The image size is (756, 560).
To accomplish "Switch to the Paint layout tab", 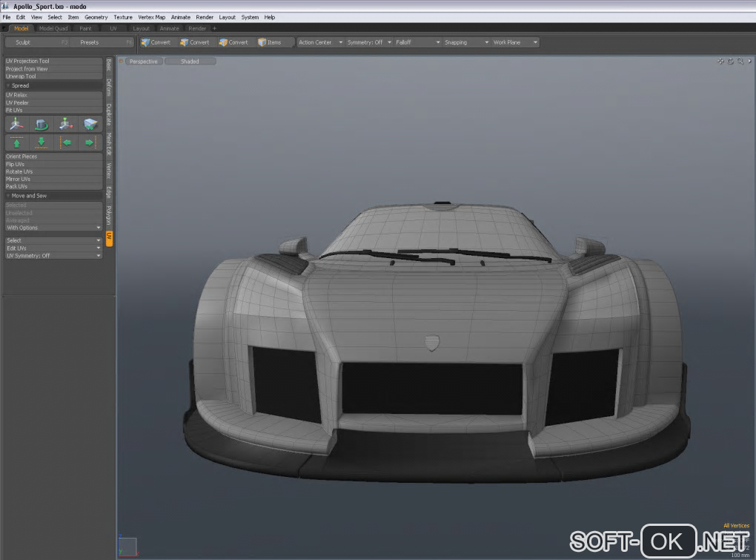I will (86, 29).
